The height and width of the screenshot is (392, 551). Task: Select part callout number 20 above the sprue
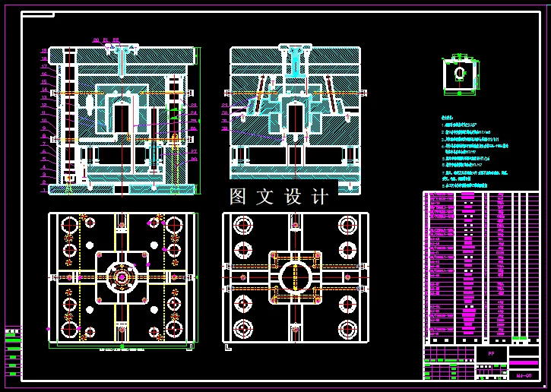click(97, 40)
